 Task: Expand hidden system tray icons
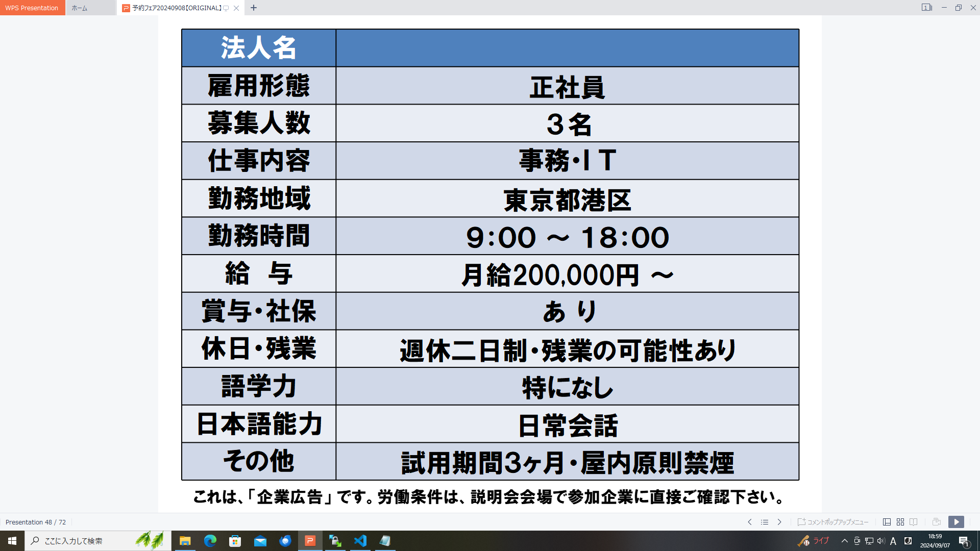click(844, 541)
